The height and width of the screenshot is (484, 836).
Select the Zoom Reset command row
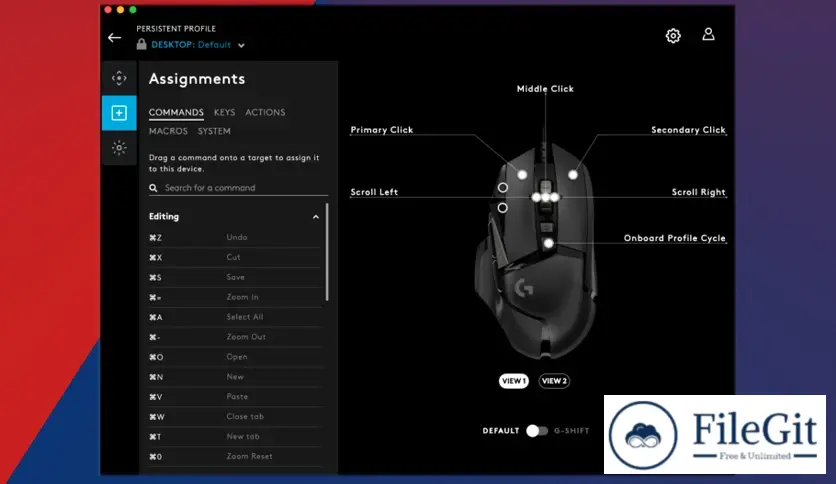pyautogui.click(x=236, y=457)
